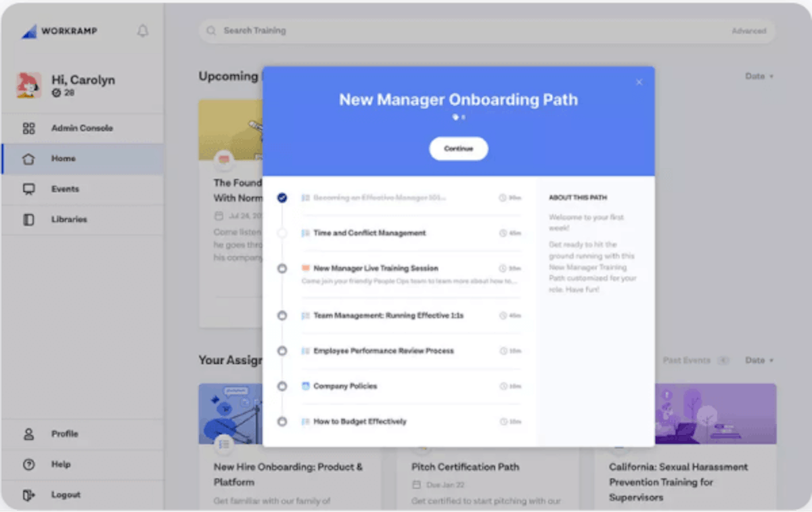Viewport: 812px width, 512px height.
Task: Open Employee Performance Review Process
Action: [x=384, y=351]
